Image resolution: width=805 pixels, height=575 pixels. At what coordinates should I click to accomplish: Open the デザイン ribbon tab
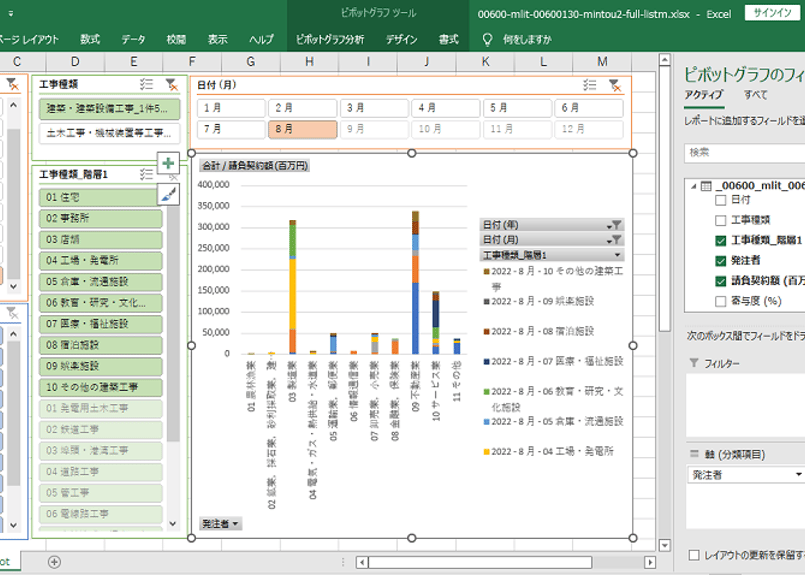pyautogui.click(x=401, y=39)
